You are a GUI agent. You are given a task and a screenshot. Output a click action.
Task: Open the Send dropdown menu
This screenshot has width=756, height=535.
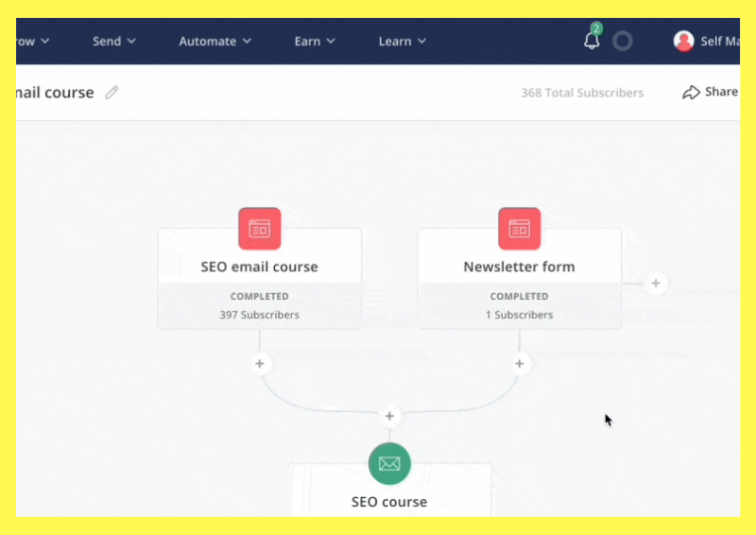point(114,41)
